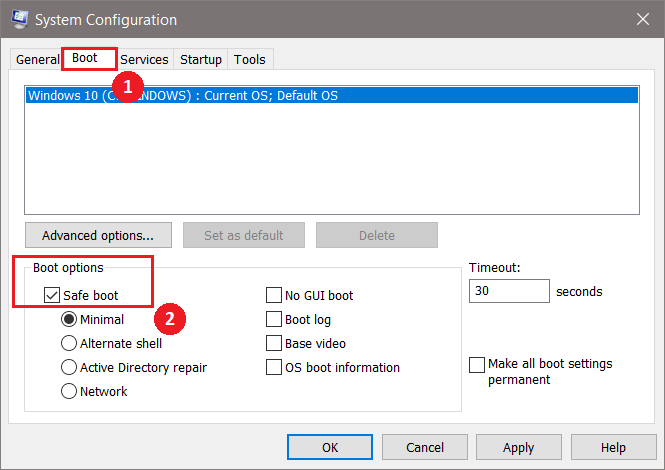The height and width of the screenshot is (470, 665).
Task: Uncheck the Safe boot checkbox
Action: (52, 296)
